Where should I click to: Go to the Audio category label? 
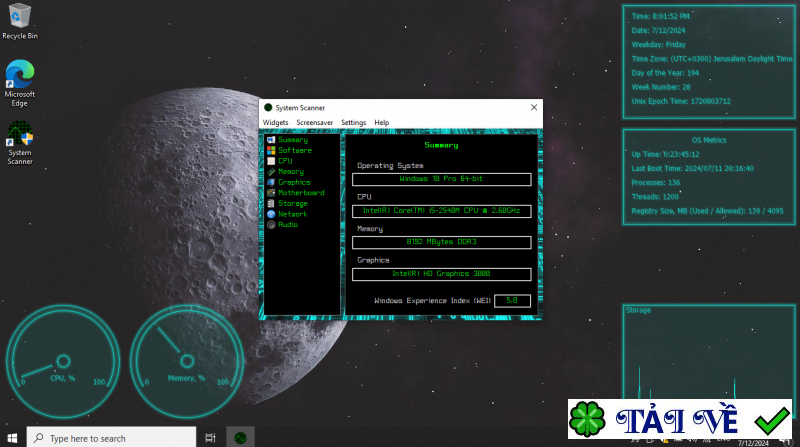pyautogui.click(x=288, y=225)
